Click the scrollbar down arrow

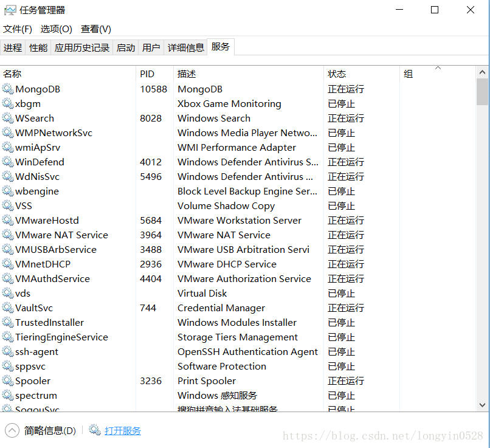[x=483, y=405]
